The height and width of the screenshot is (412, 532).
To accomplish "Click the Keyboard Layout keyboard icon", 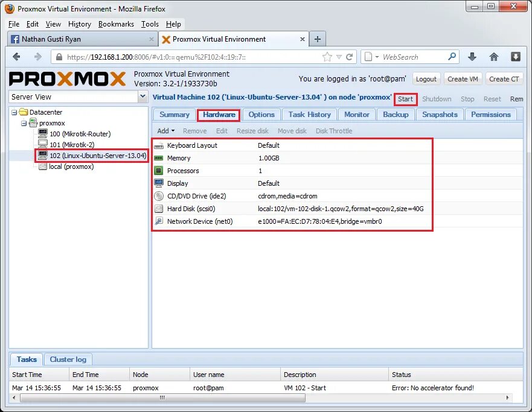I will [x=158, y=146].
